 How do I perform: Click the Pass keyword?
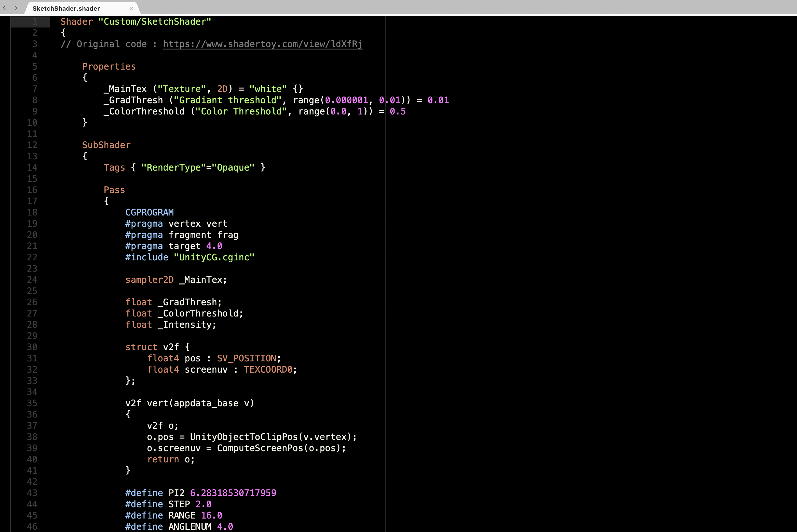pos(114,190)
